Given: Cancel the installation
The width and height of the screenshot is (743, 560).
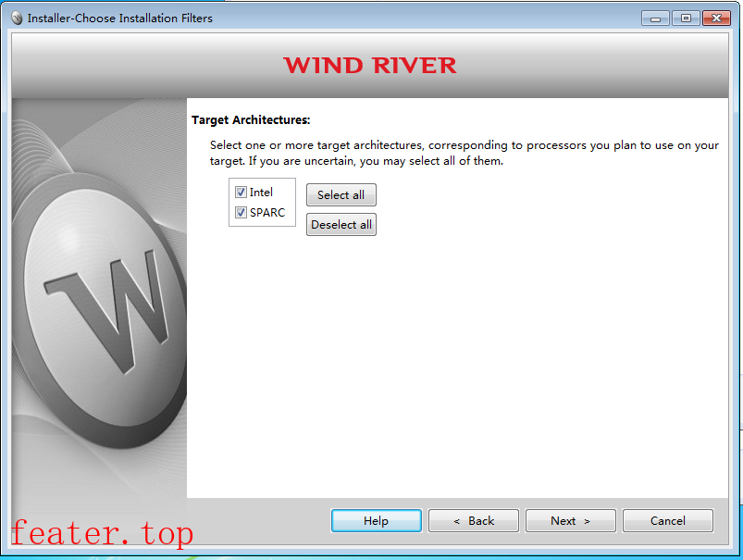Looking at the screenshot, I should tap(668, 520).
